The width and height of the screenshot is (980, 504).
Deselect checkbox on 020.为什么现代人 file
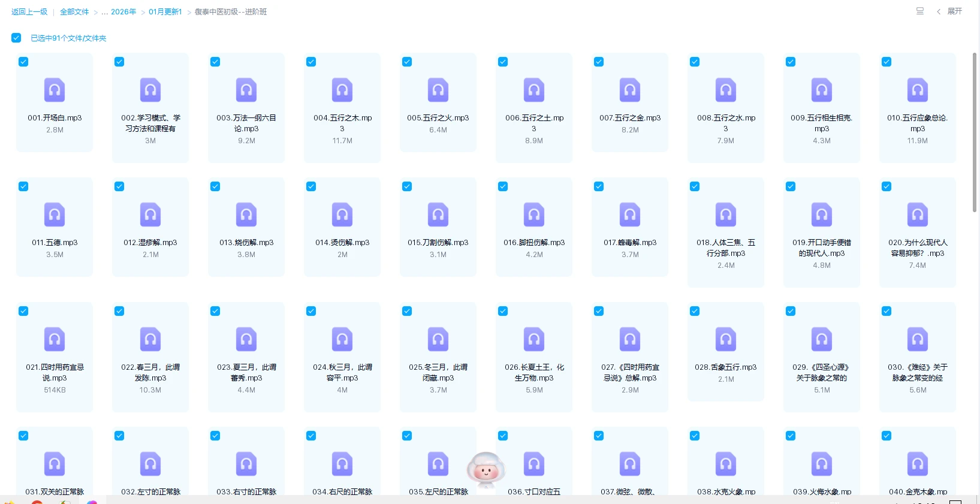[x=886, y=186]
